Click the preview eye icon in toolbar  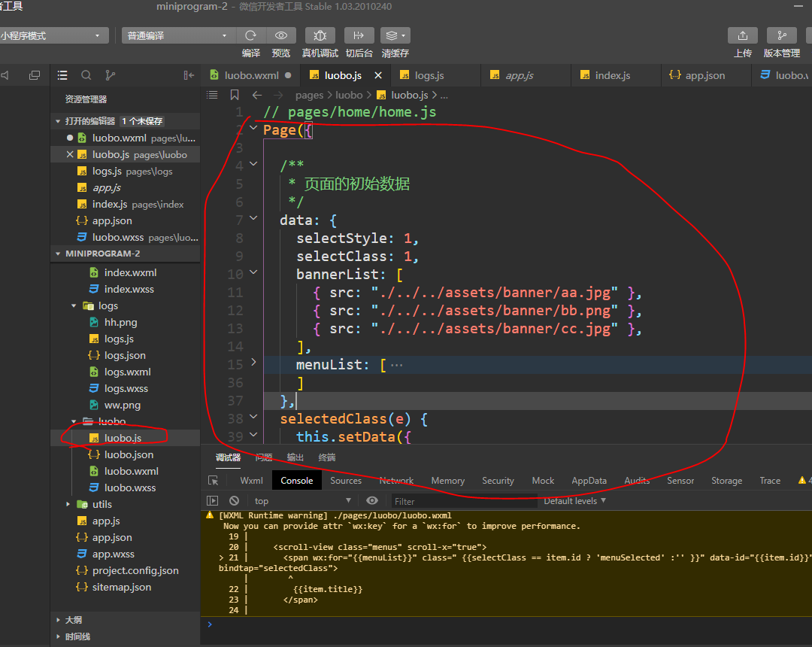(x=281, y=35)
